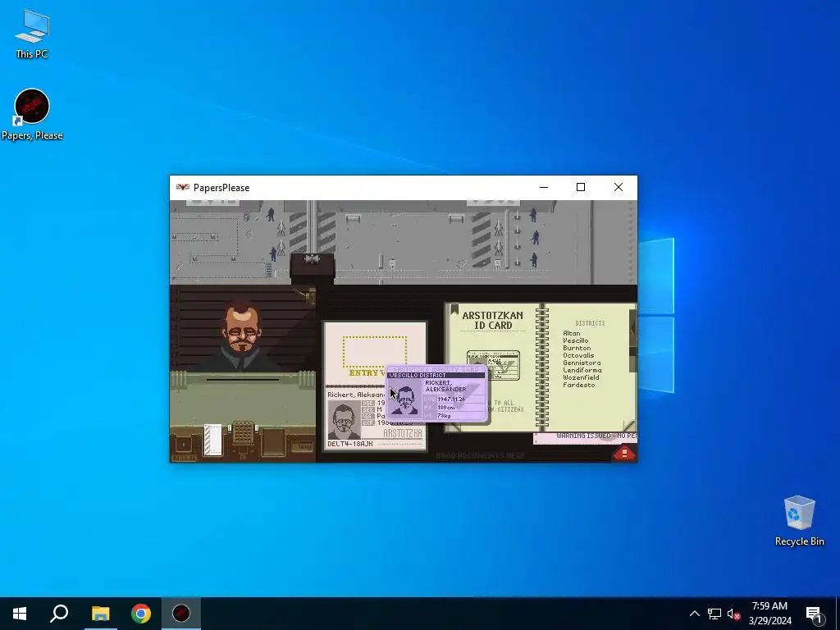Screen dimensions: 840x630
Task: Select the passport name 'Rickert, Aleksan…'
Action: coord(357,395)
